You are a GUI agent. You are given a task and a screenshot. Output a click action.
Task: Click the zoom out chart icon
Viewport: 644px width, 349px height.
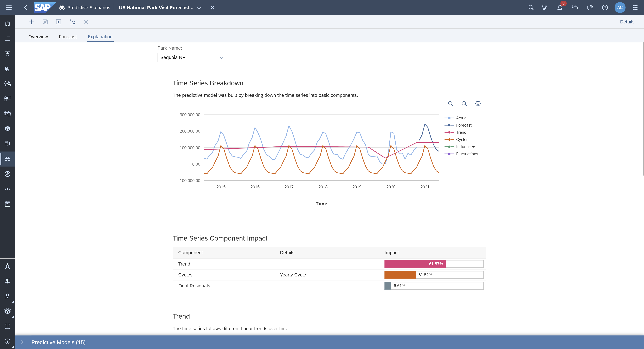click(x=464, y=104)
